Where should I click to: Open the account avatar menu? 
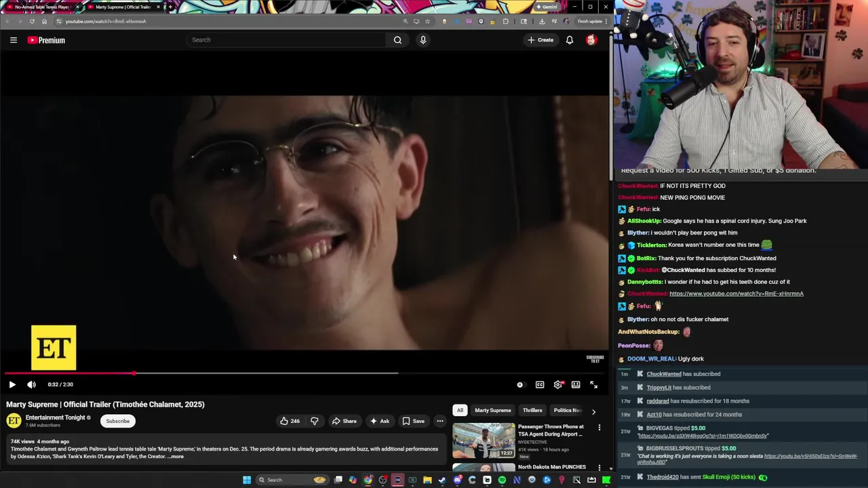coord(591,40)
